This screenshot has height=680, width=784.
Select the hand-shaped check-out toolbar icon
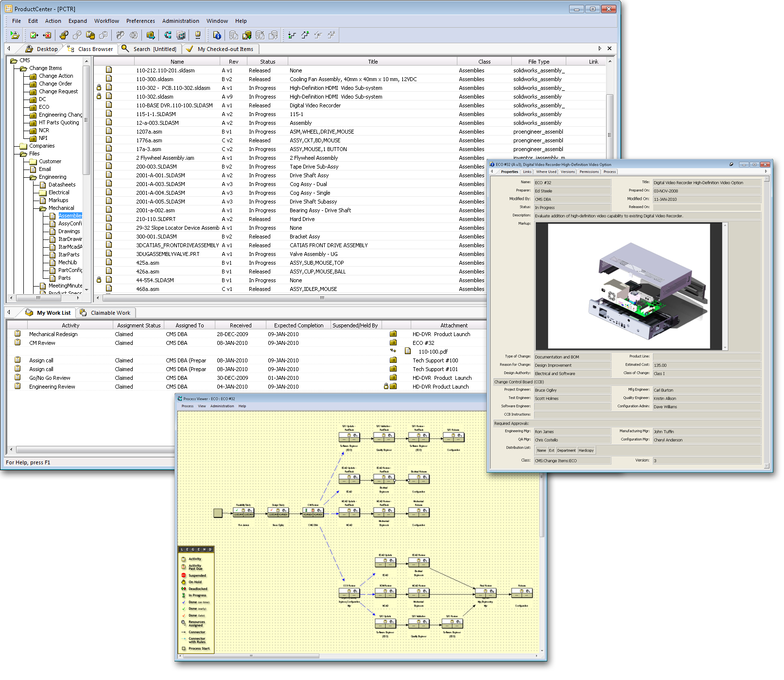coord(64,35)
